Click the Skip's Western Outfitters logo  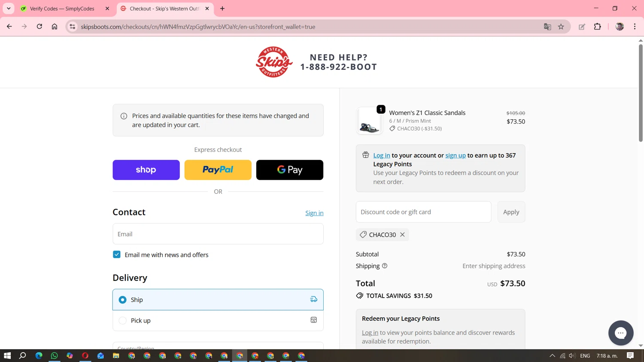274,62
